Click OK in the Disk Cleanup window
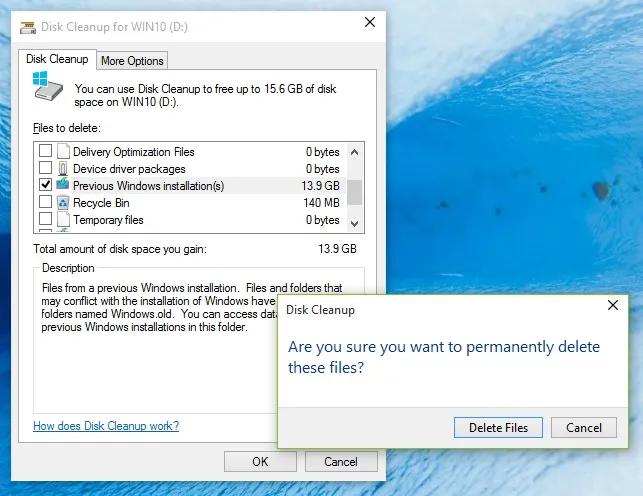 [x=260, y=462]
